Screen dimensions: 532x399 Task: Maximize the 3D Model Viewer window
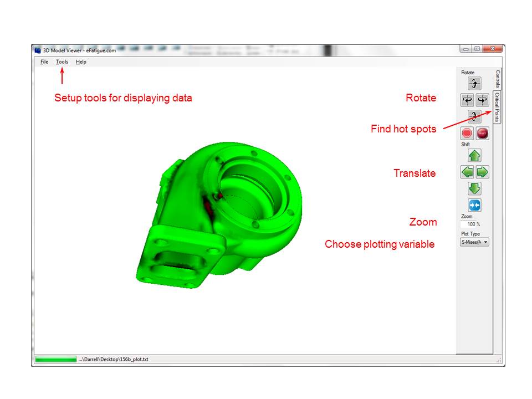tap(477, 49)
